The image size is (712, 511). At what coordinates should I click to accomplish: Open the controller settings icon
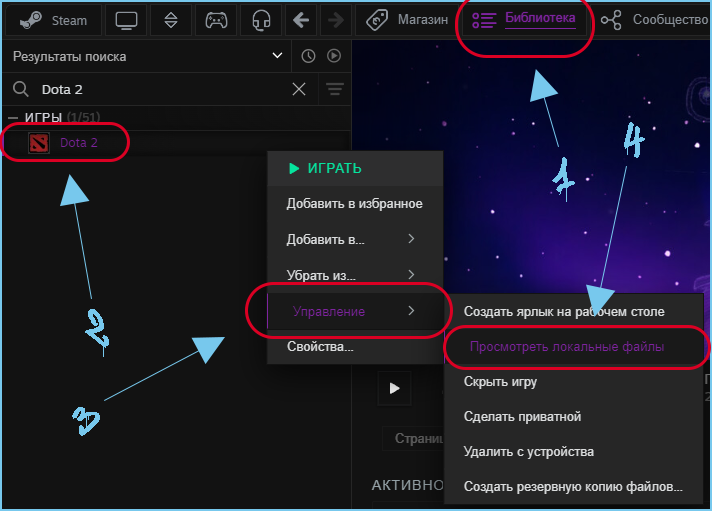pos(217,20)
